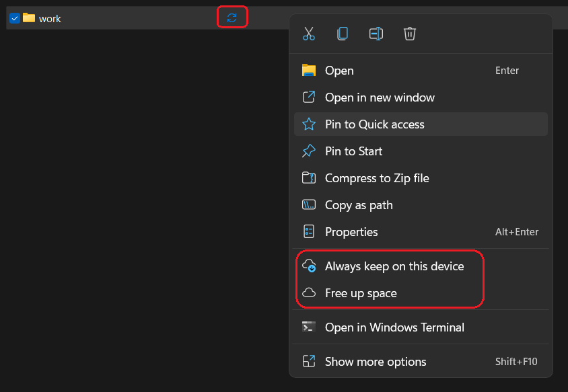The width and height of the screenshot is (568, 392).
Task: Click the Copy icon in the context menu
Action: click(343, 33)
